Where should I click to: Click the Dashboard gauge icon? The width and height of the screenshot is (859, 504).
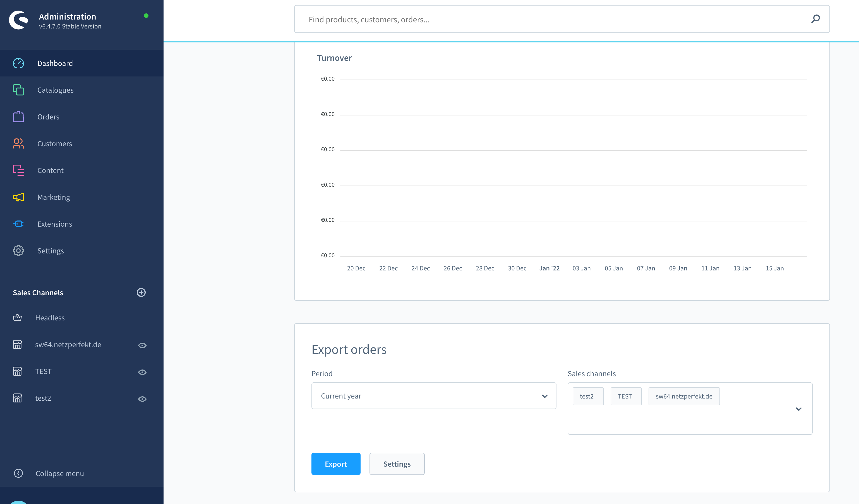pyautogui.click(x=18, y=63)
